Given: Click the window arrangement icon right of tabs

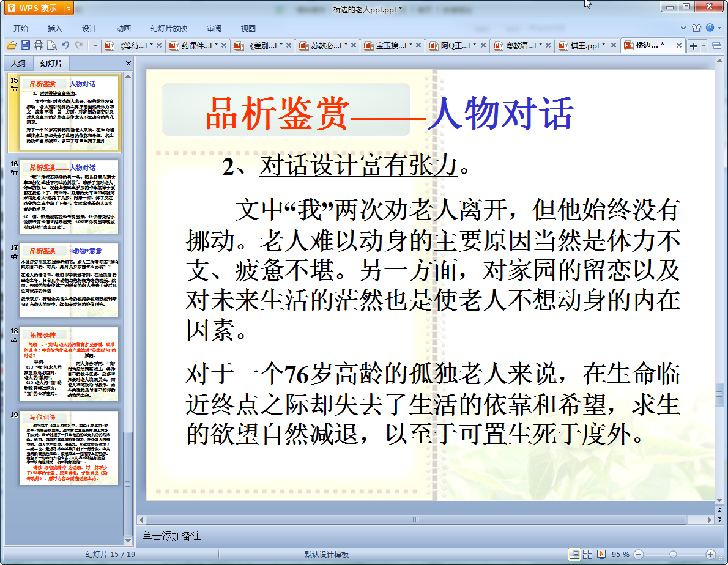Looking at the screenshot, I should point(717,45).
